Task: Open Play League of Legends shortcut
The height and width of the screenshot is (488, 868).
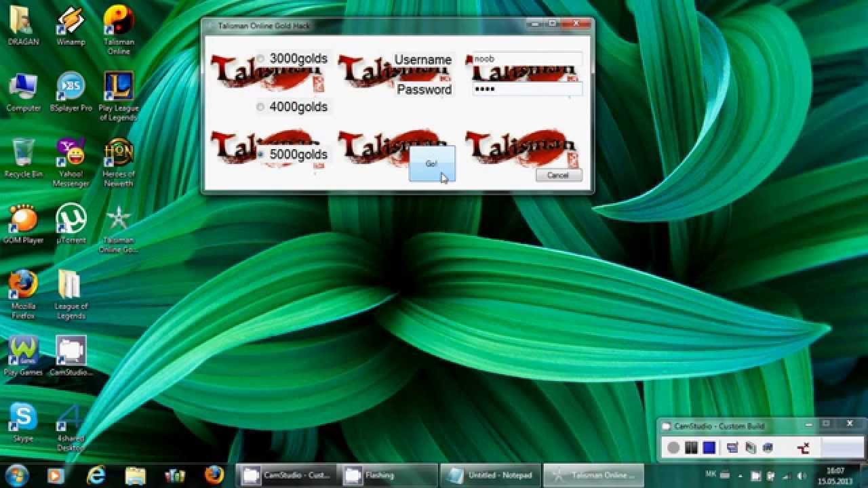Action: 119,96
